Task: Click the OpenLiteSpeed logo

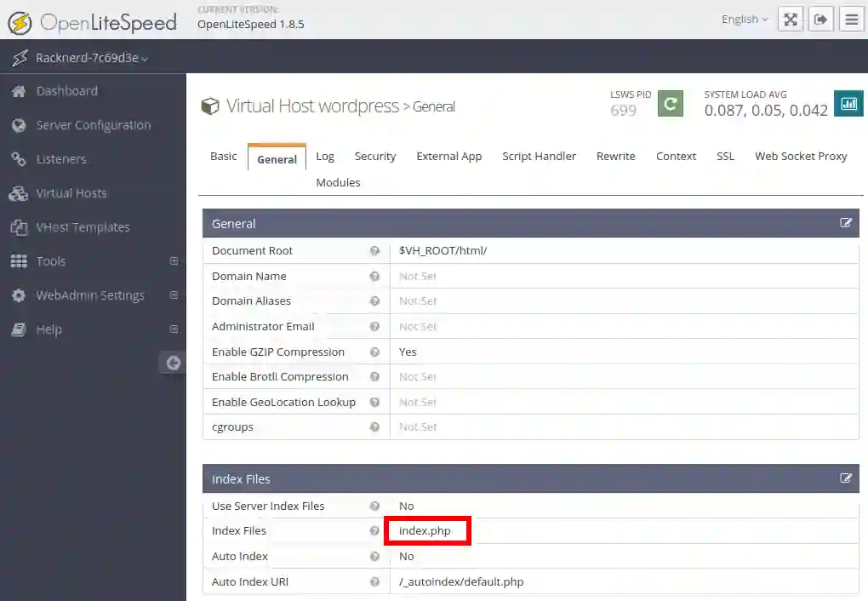Action: pos(92,22)
